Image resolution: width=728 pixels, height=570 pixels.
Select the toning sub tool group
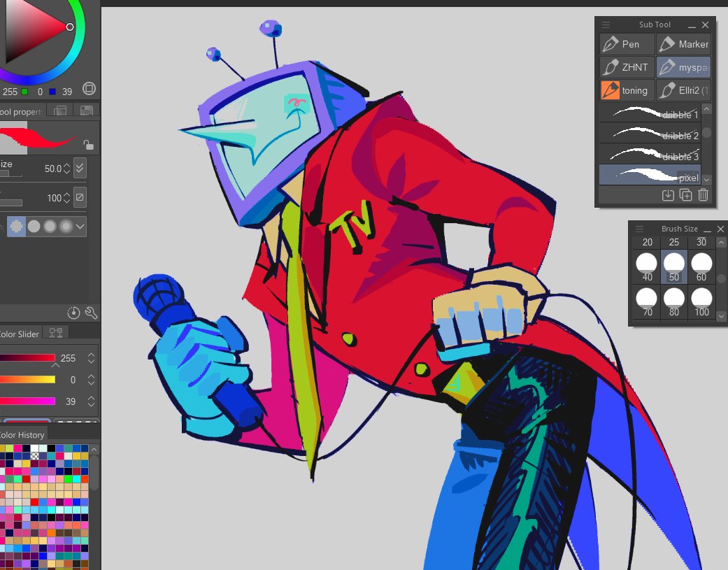pos(627,90)
